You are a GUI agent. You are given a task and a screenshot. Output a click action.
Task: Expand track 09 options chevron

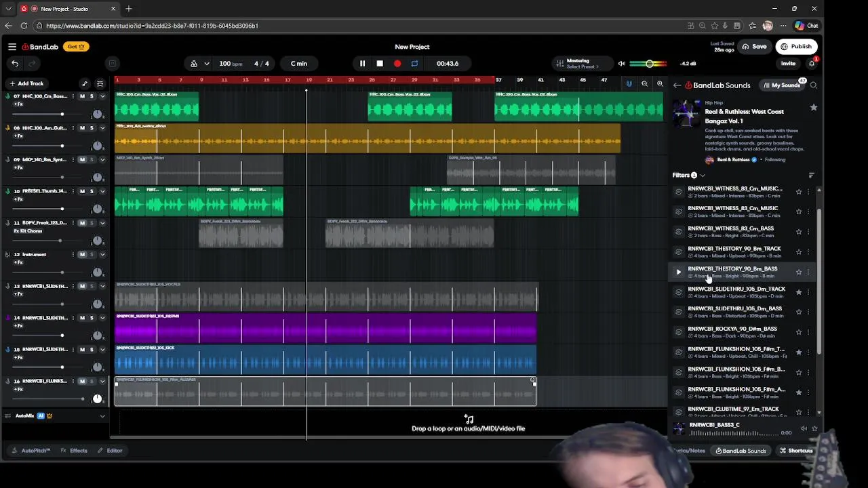point(102,160)
